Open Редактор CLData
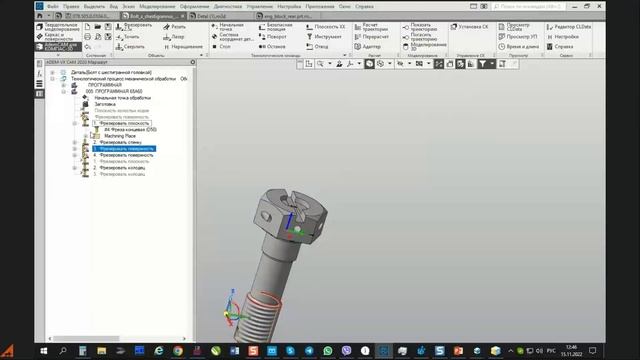Image resolution: width=640 pixels, height=360 pixels. (x=569, y=27)
